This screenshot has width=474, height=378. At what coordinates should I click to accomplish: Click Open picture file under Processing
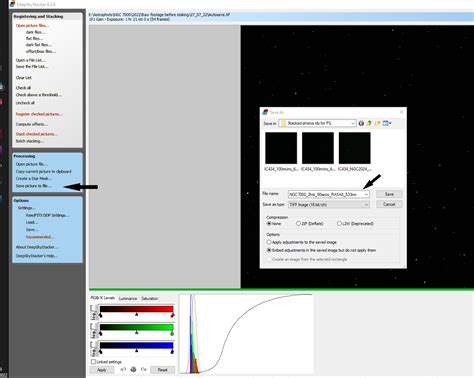[31, 164]
